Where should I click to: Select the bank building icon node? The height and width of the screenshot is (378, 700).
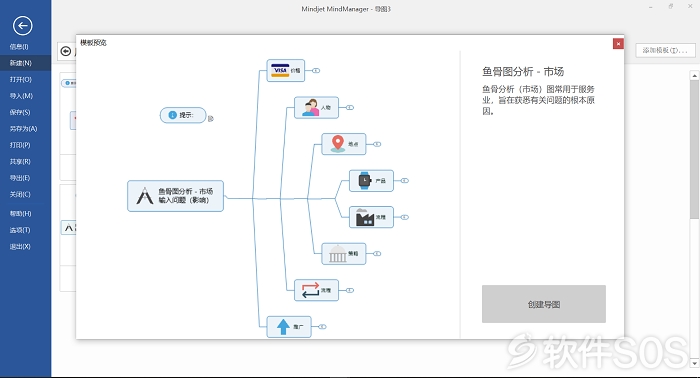coord(338,253)
